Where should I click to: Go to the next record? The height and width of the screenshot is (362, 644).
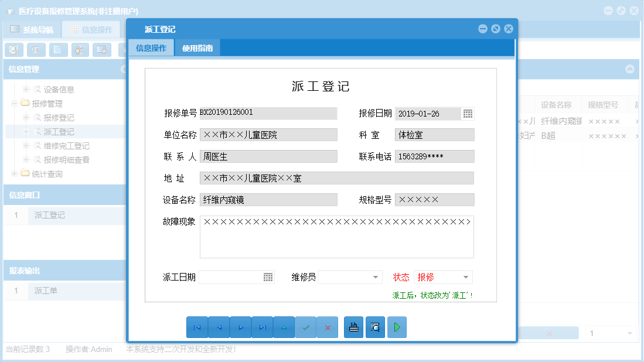pyautogui.click(x=241, y=327)
